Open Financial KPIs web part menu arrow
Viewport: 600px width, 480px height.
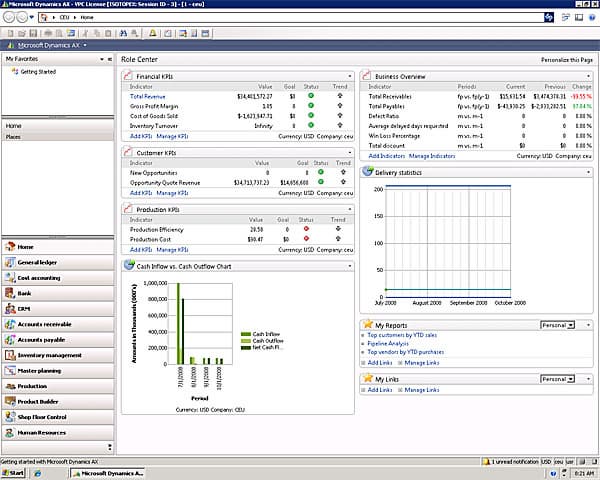pyautogui.click(x=350, y=76)
